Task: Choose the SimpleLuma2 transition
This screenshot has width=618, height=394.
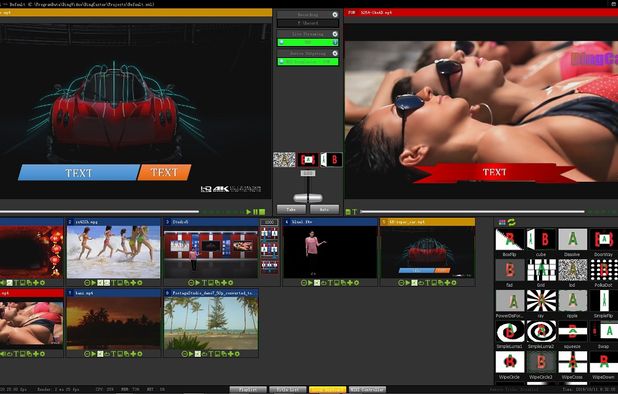Action: (x=541, y=331)
